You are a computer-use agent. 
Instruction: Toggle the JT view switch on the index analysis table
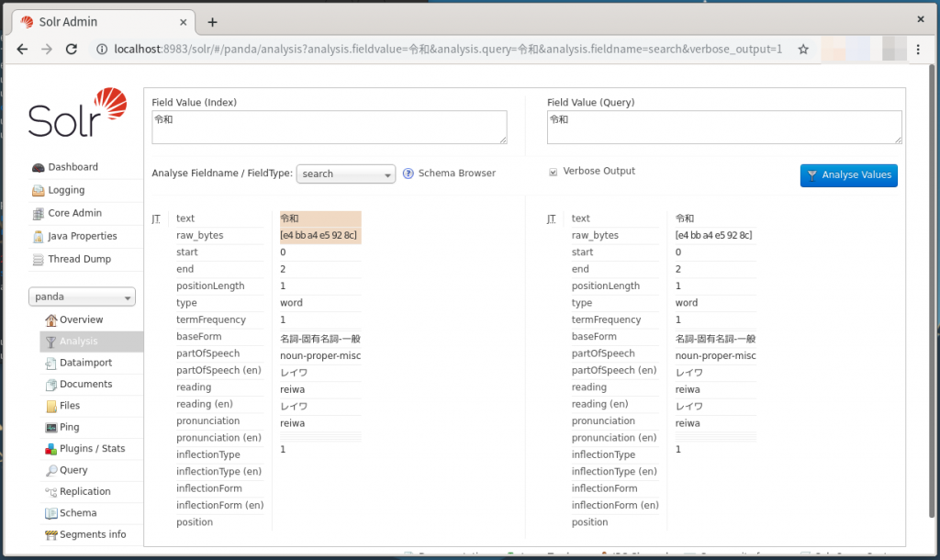coord(156,218)
